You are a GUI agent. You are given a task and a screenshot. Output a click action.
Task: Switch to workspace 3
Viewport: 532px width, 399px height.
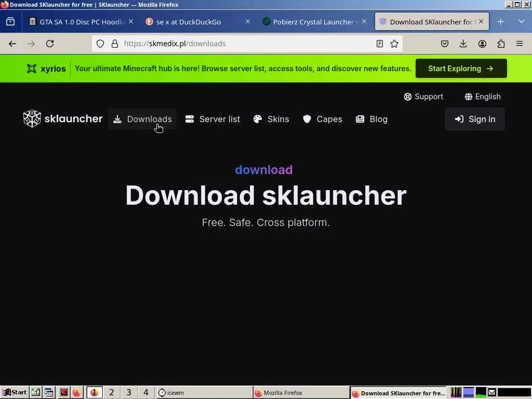pos(129,393)
